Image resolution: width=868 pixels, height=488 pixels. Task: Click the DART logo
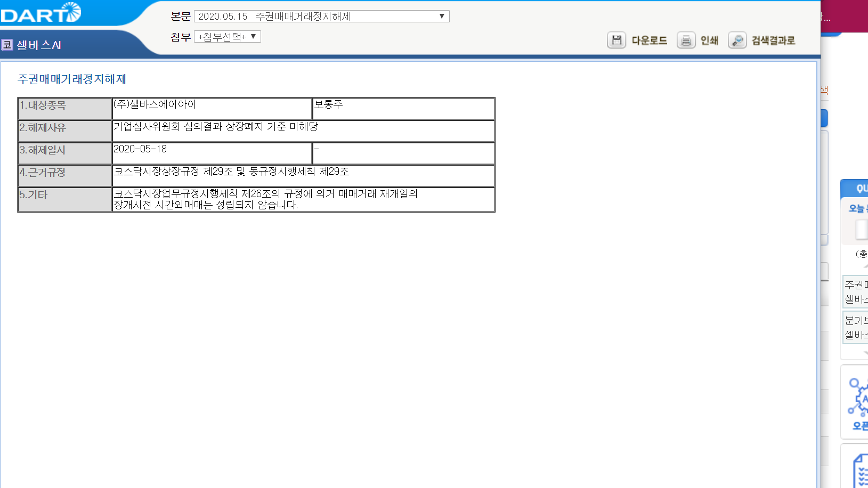coord(40,13)
